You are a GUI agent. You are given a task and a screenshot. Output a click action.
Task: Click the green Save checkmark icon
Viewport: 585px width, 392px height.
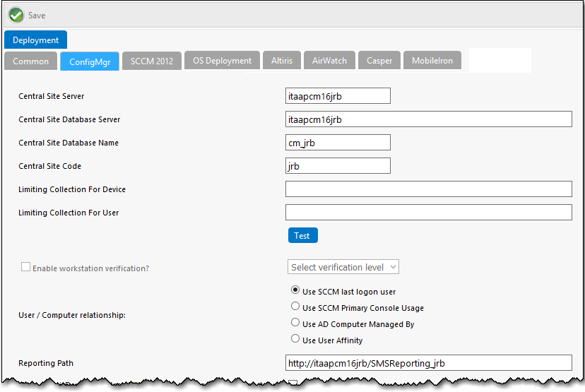tap(16, 16)
